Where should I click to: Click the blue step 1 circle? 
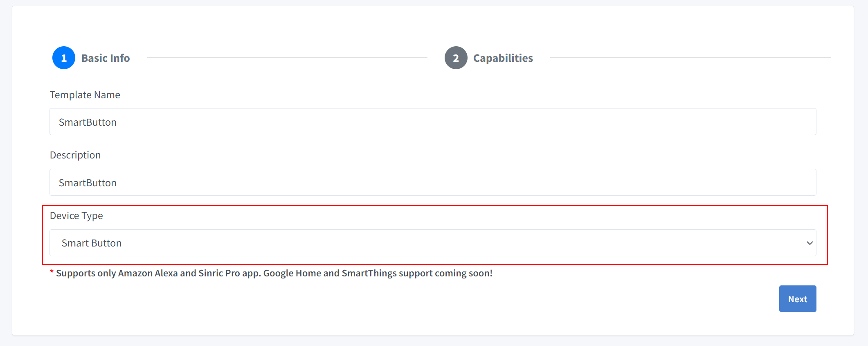pos(64,58)
